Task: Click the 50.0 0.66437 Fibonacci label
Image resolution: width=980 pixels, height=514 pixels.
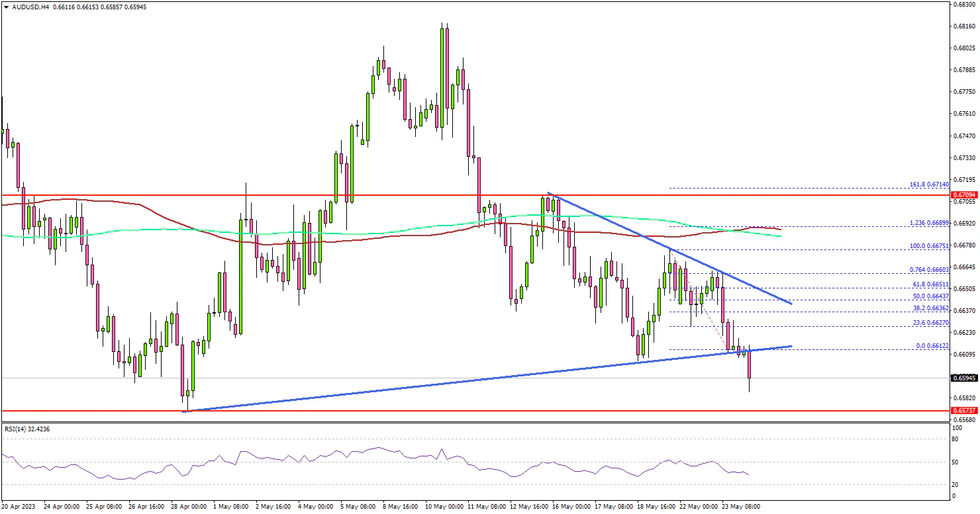Action: point(931,296)
